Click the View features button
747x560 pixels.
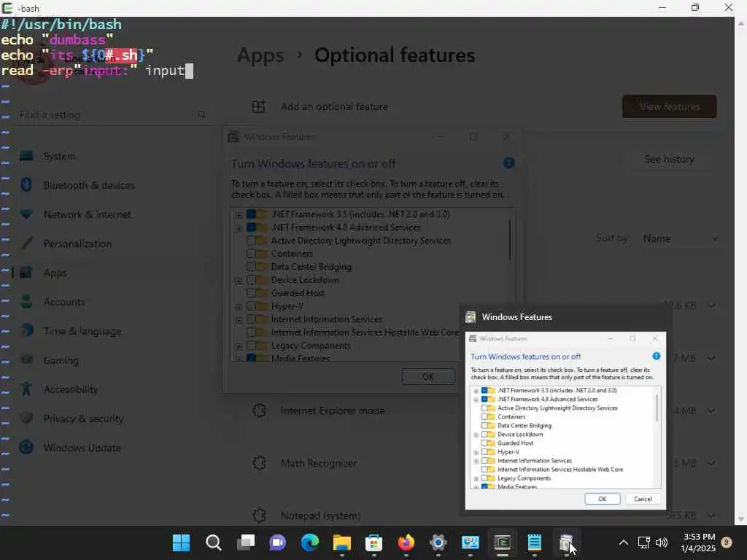tap(670, 106)
